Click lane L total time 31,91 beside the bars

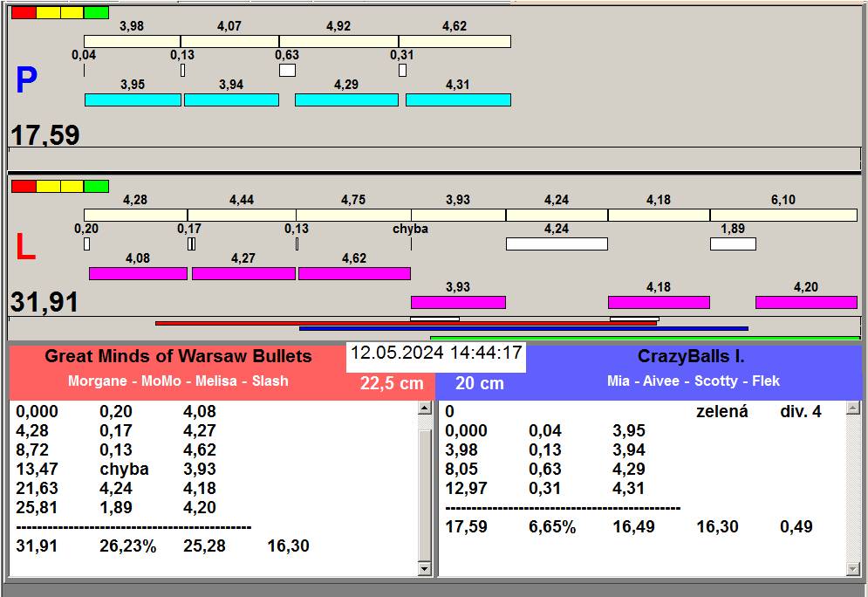point(44,302)
